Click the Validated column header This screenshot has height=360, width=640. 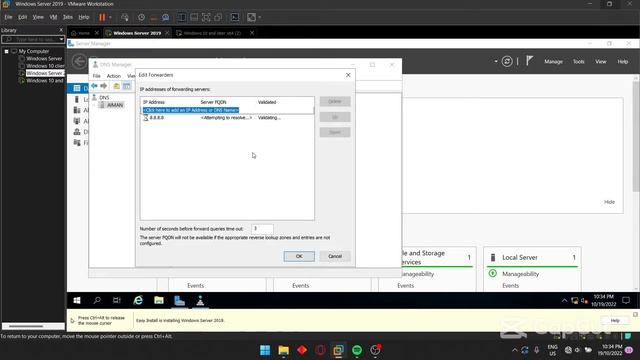coord(267,102)
